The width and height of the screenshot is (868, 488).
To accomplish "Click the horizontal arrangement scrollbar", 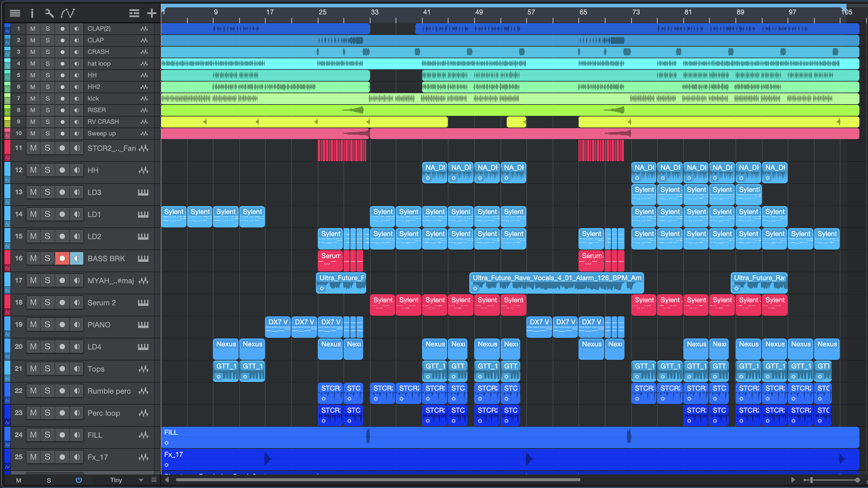I will pos(378,480).
